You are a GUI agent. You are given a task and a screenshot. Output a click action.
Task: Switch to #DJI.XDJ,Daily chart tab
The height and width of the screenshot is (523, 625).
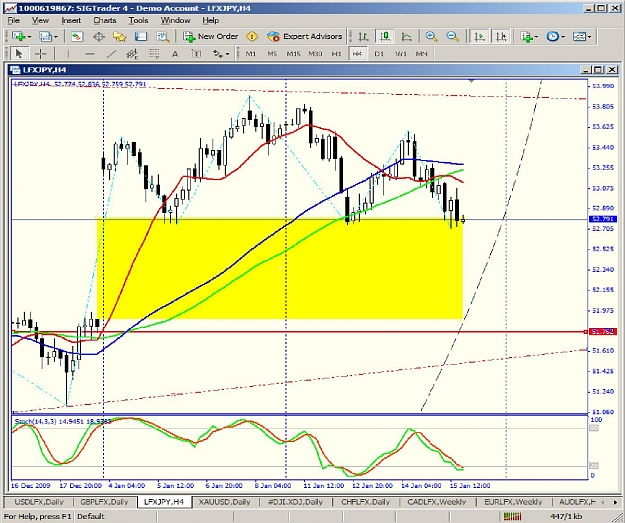pos(296,502)
